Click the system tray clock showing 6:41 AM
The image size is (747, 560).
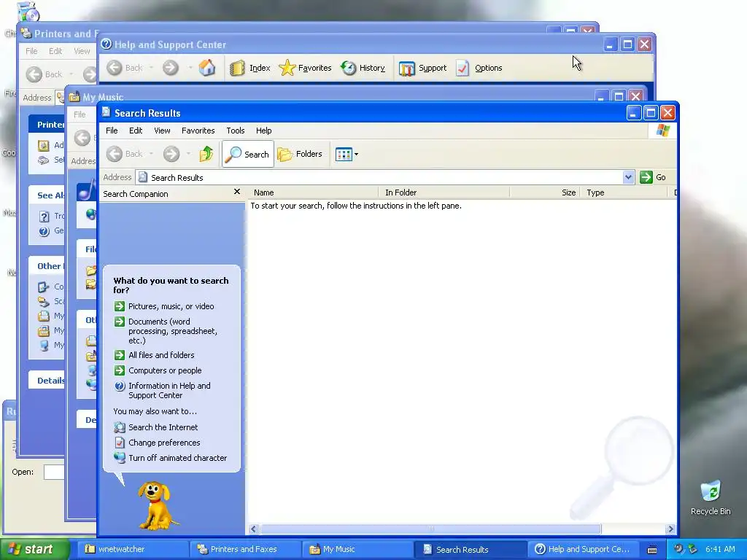[x=720, y=549]
